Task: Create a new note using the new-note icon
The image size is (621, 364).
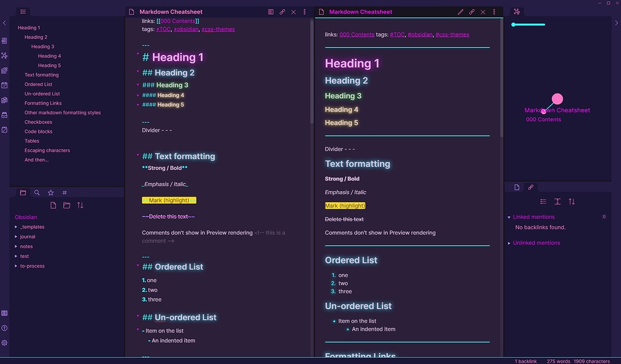Action: point(53,206)
